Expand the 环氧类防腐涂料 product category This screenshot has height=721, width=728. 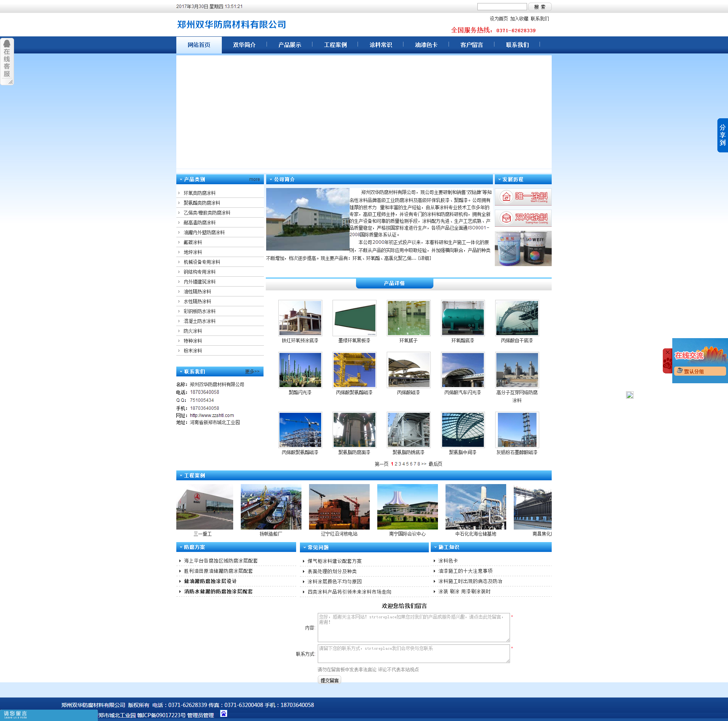[199, 193]
